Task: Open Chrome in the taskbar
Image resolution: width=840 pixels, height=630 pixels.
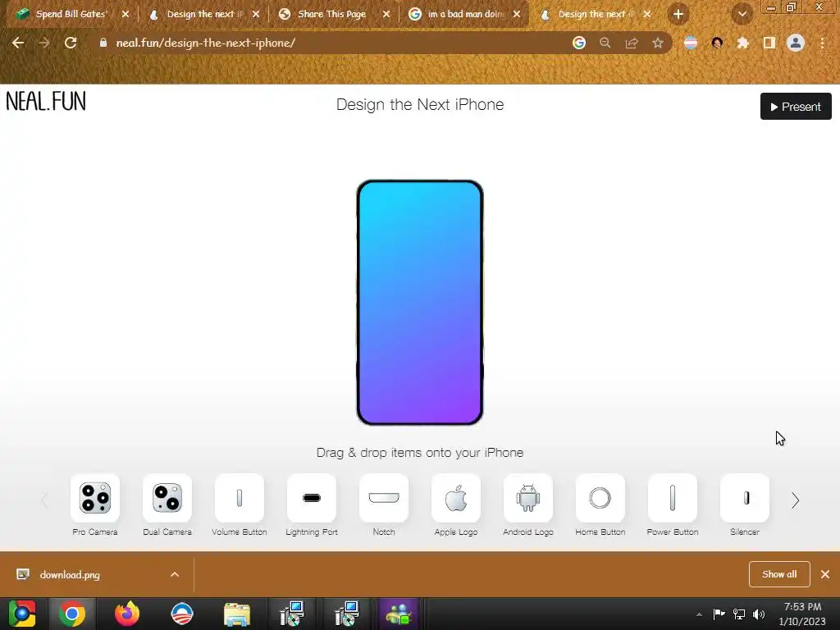Action: (x=72, y=614)
